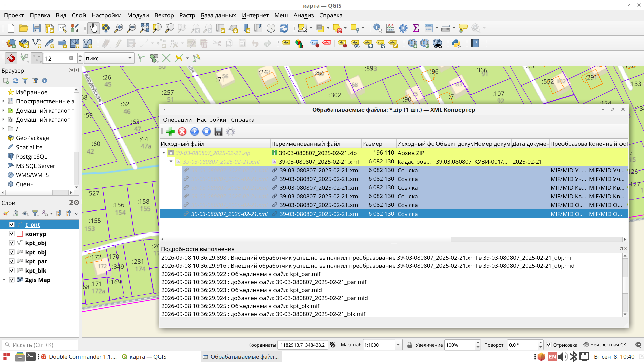This screenshot has height=362, width=644.
Task: Open the Операции menu in XML Converter
Action: pos(177,120)
